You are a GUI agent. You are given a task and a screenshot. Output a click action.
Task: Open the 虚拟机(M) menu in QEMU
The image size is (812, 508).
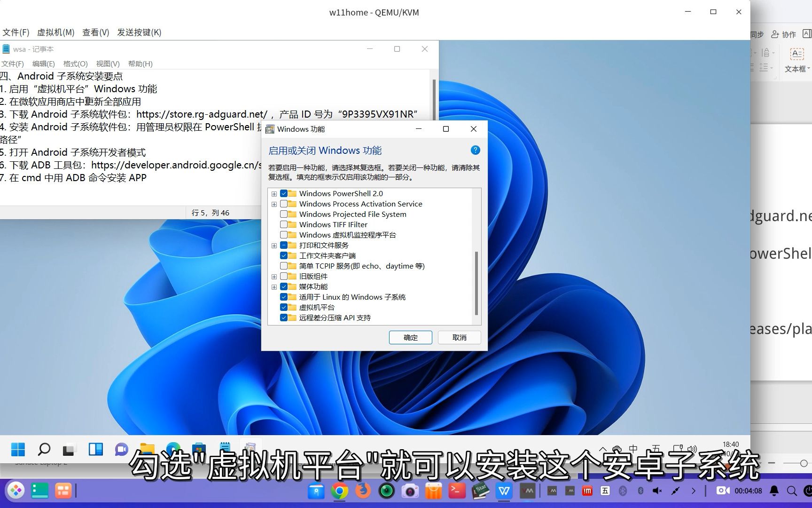pos(55,32)
